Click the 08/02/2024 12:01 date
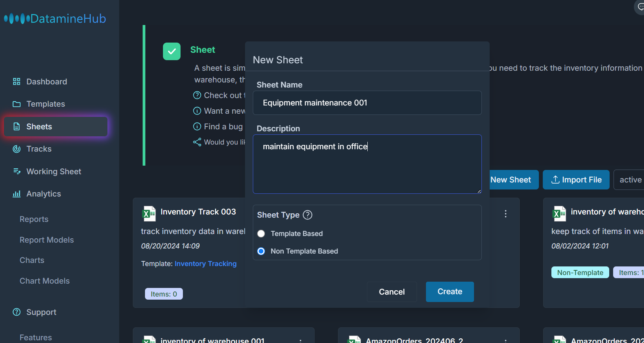644x343 pixels. tap(580, 246)
